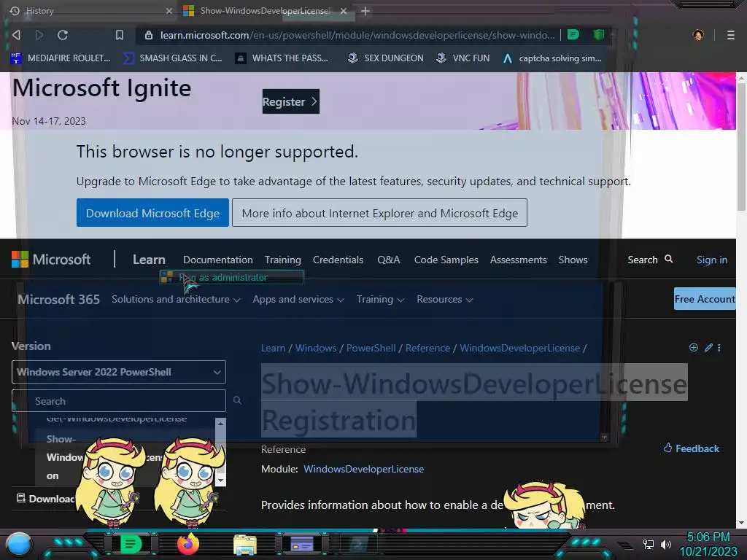Select Get-WindowsDeveloperLicense in the contents list
Viewport: 747px width, 560px height.
(x=117, y=419)
